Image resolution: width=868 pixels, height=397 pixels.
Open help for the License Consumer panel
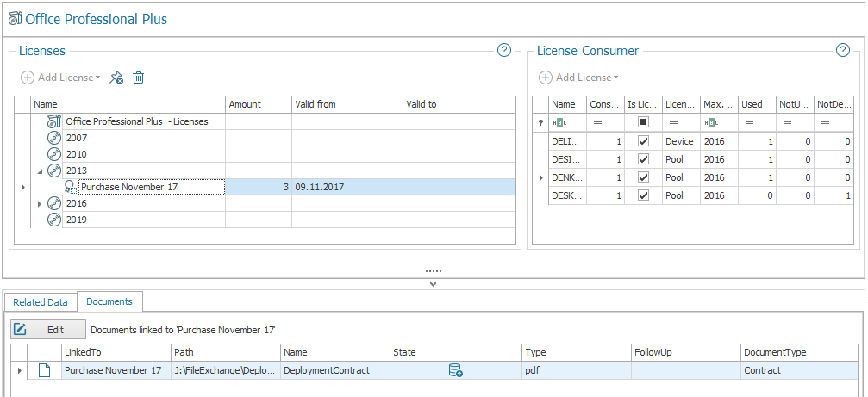pos(842,50)
